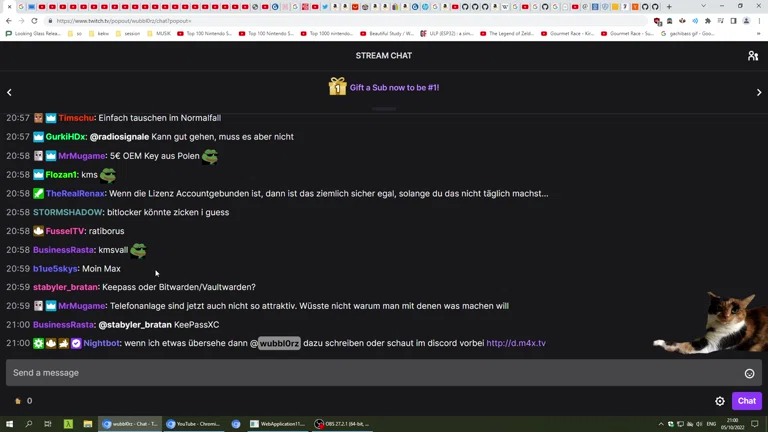Screen dimensions: 768x432
Task: Click Nightbot's verified checkmark badge
Action: click(x=76, y=343)
